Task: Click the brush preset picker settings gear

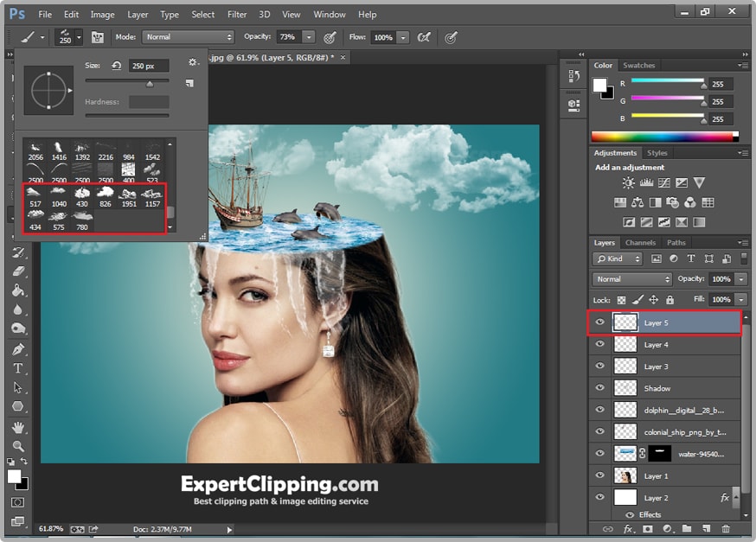Action: point(195,62)
